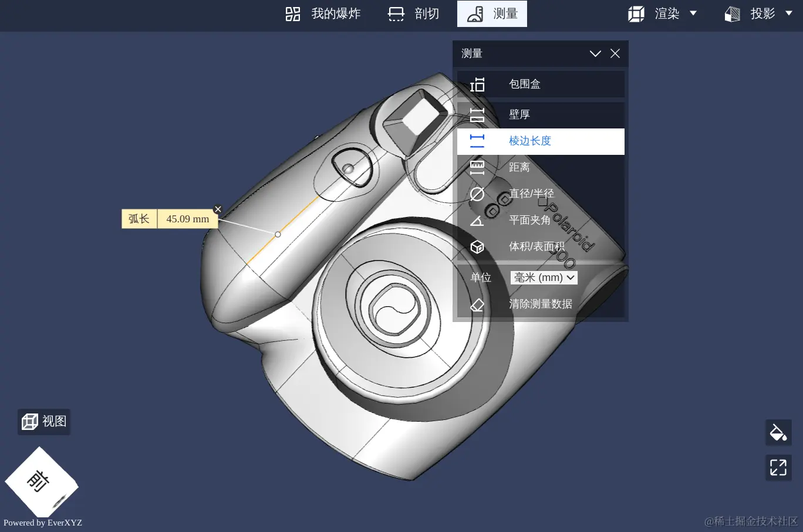The width and height of the screenshot is (803, 532).
Task: Open the 投影 projection dropdown
Action: tap(758, 13)
